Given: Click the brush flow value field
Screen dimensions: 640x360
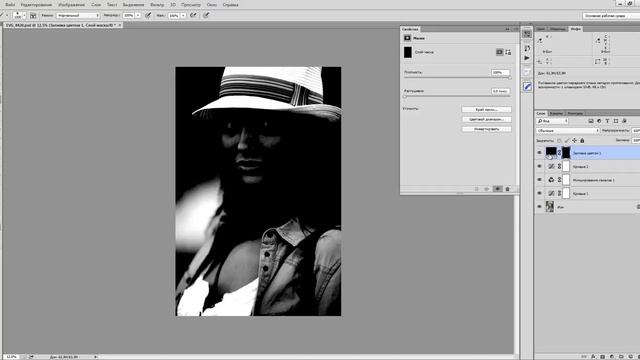Looking at the screenshot, I should coord(174,16).
